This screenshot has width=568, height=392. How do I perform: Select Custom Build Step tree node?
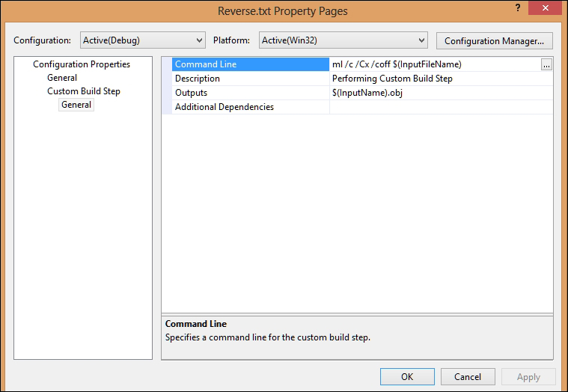[x=84, y=91]
